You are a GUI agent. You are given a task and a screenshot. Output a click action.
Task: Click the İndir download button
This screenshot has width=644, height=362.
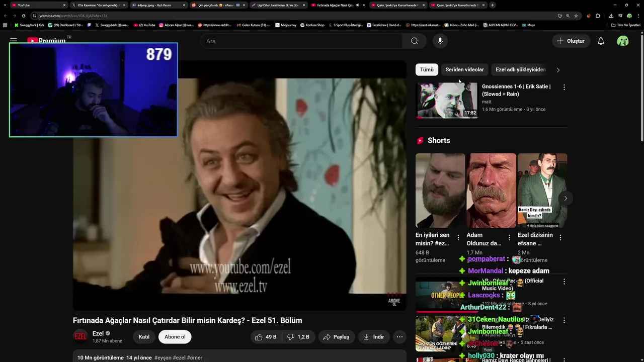click(374, 337)
